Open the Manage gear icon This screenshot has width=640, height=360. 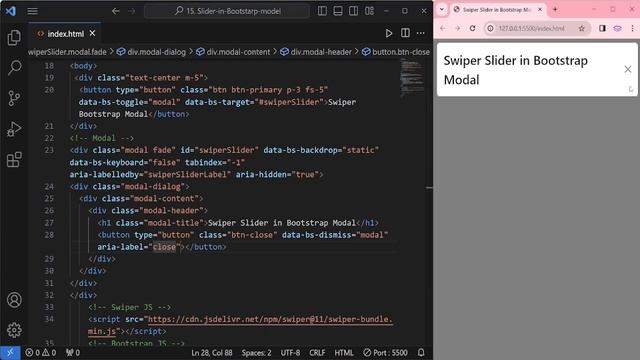[14, 330]
